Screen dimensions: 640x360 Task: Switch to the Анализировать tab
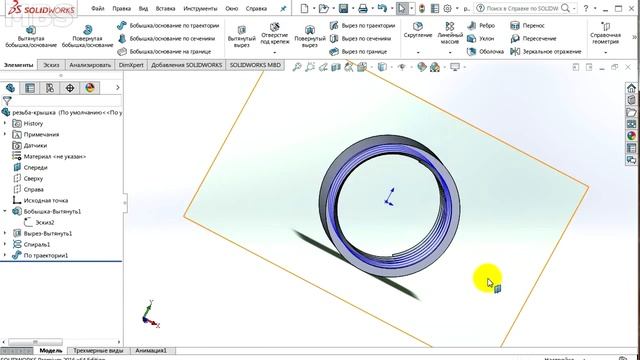pos(90,65)
